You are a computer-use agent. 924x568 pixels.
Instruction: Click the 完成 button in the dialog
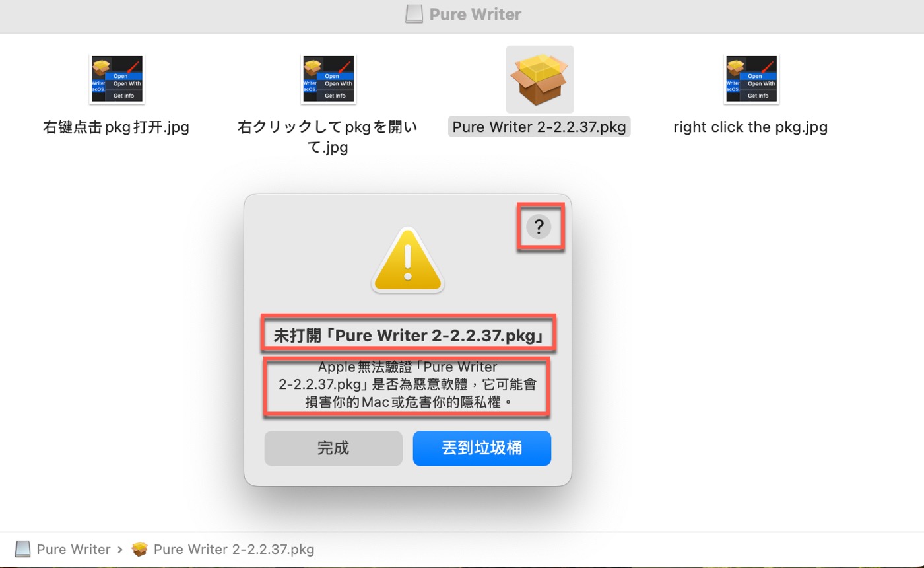click(x=333, y=448)
